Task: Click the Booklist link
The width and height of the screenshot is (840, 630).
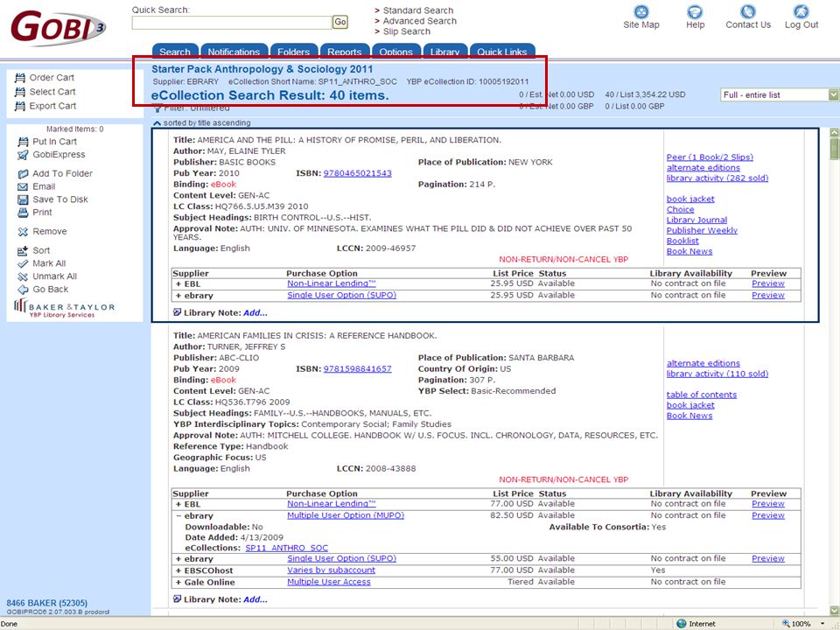Action: [682, 241]
